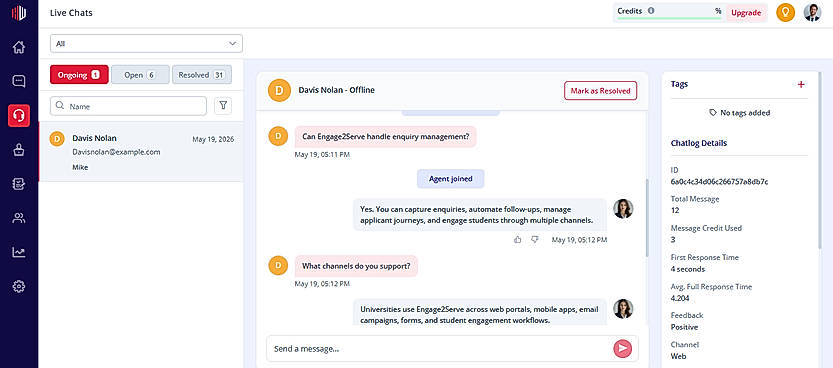
Task: Click the agent name Mike in the chat row
Action: (x=80, y=167)
